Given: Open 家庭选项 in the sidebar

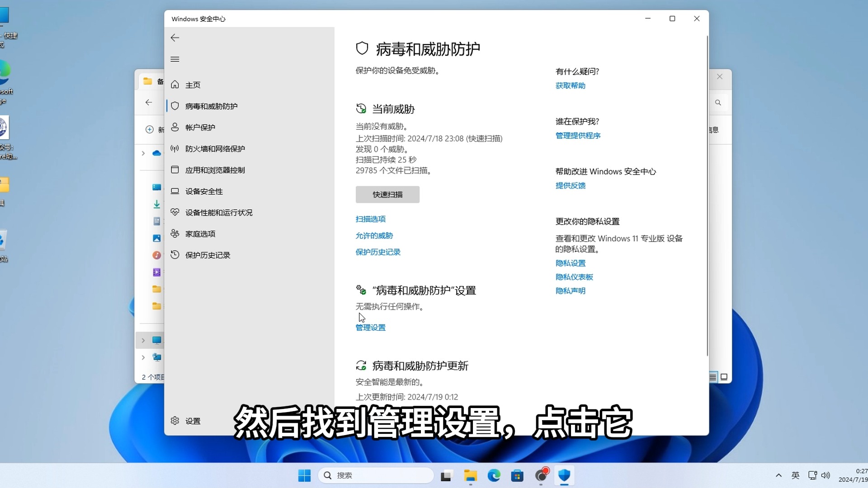Looking at the screenshot, I should (200, 234).
